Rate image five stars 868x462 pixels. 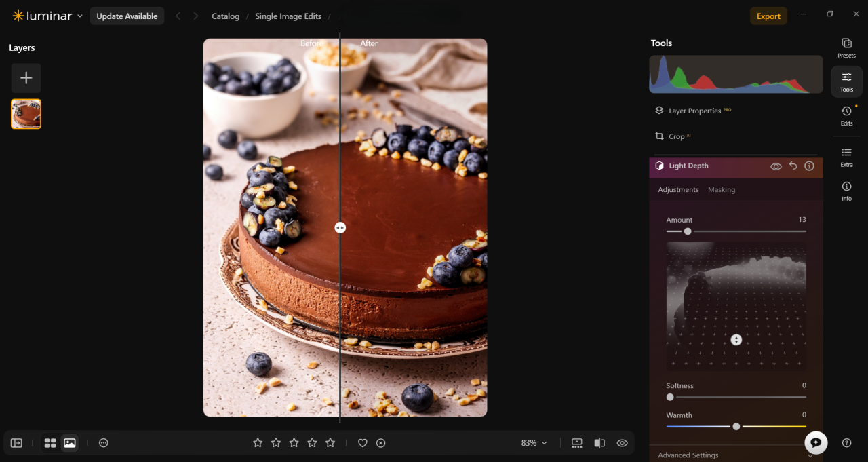330,443
